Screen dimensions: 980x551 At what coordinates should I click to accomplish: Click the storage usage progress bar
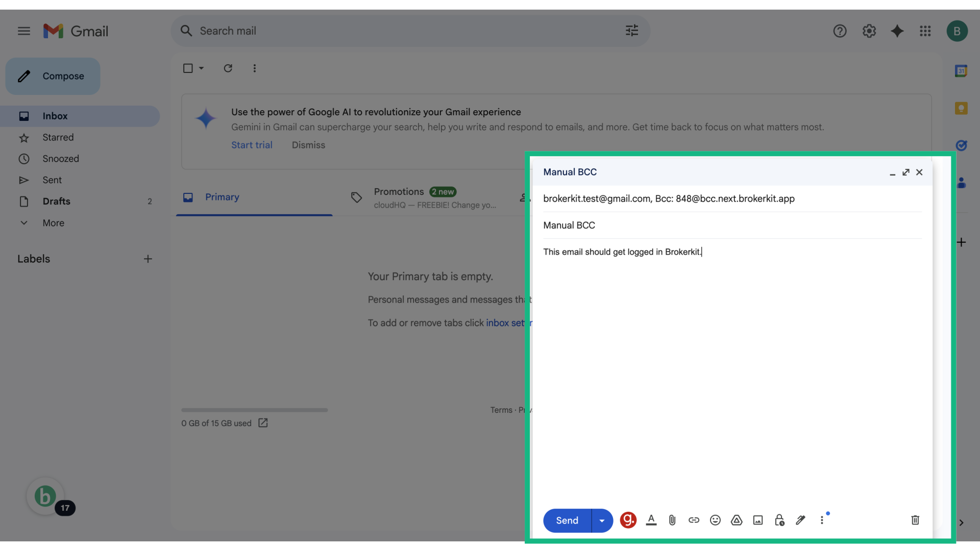coord(254,410)
